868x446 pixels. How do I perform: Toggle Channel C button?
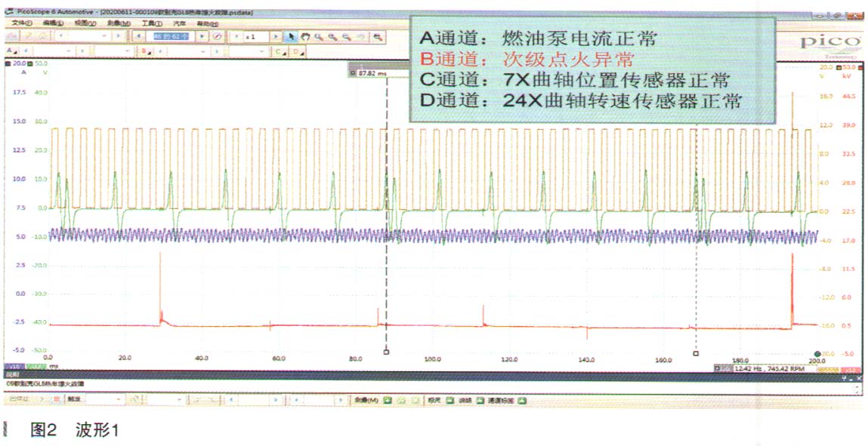click(x=280, y=51)
